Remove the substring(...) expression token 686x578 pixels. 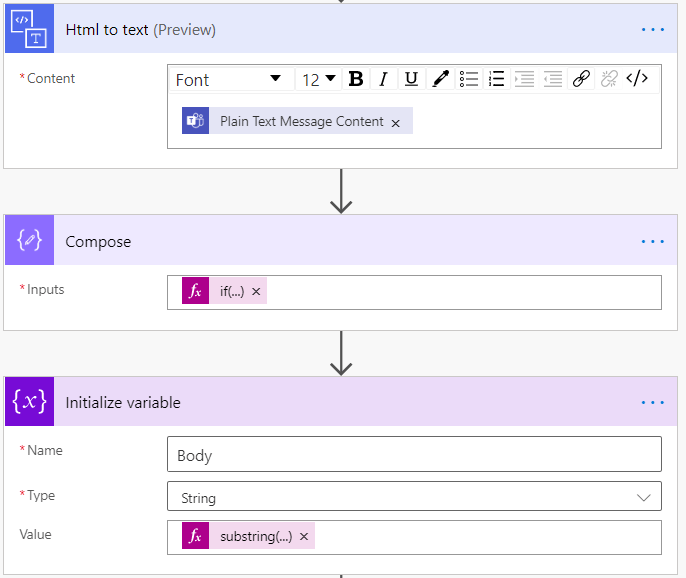click(304, 536)
